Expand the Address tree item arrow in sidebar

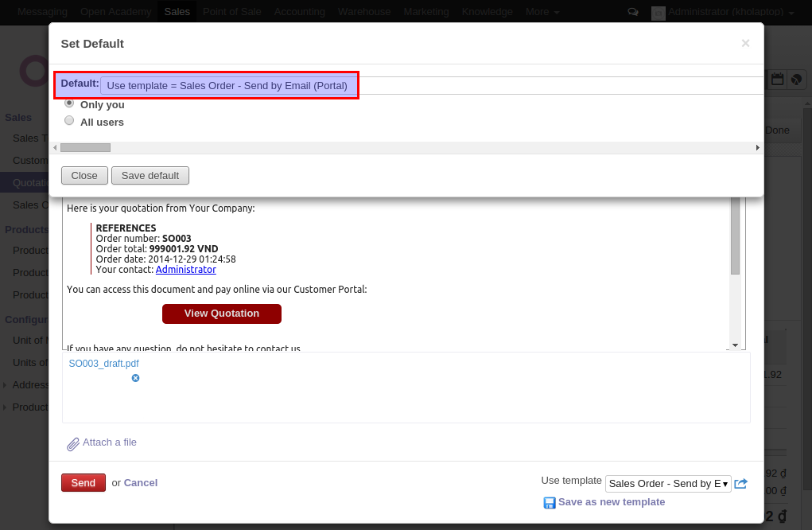coord(5,385)
